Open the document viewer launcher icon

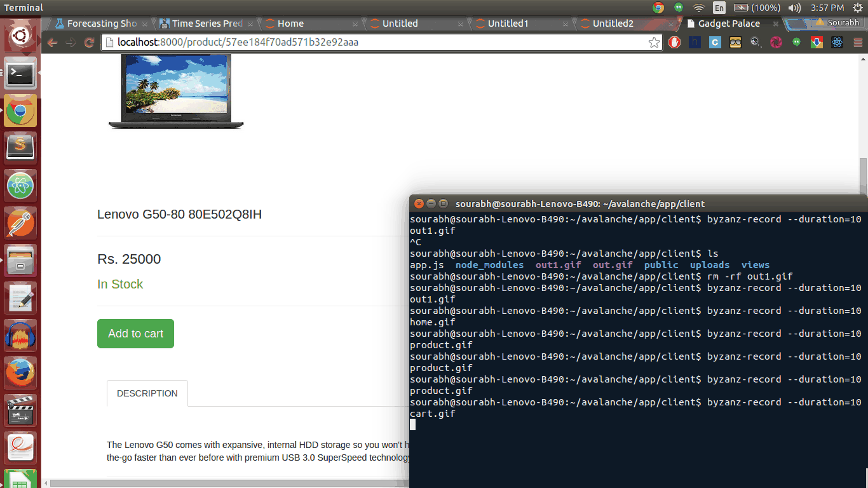(x=21, y=448)
